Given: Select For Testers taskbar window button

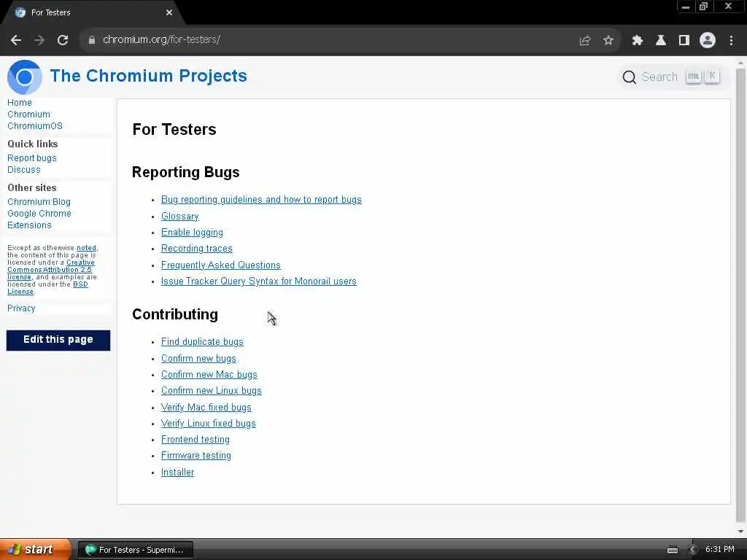Looking at the screenshot, I should (x=135, y=550).
